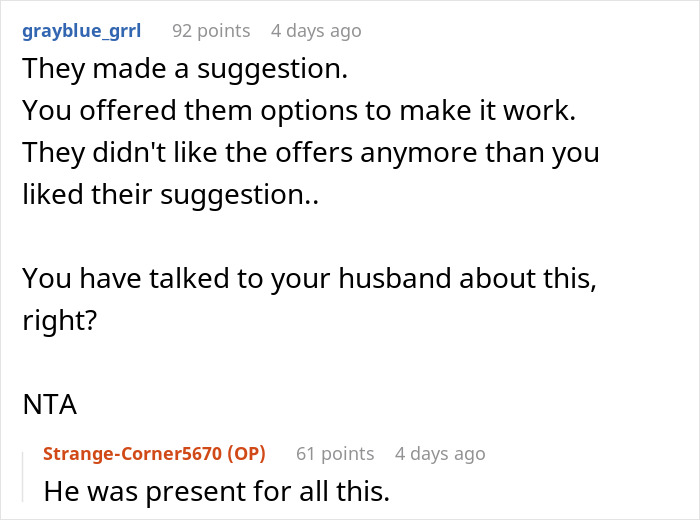Click the line starting "You have talked to"
This screenshot has width=700, height=520.
coord(309,279)
